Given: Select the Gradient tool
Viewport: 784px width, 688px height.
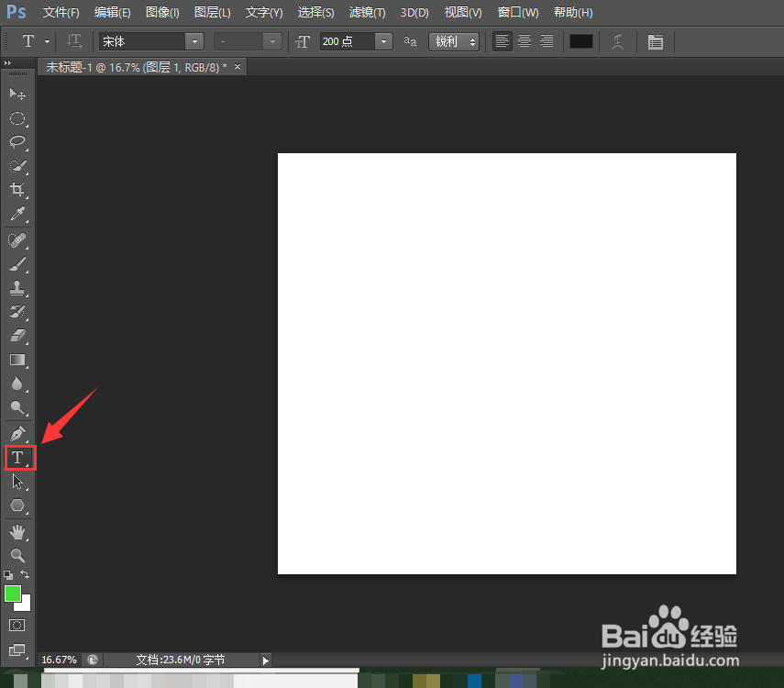Looking at the screenshot, I should click(x=17, y=360).
